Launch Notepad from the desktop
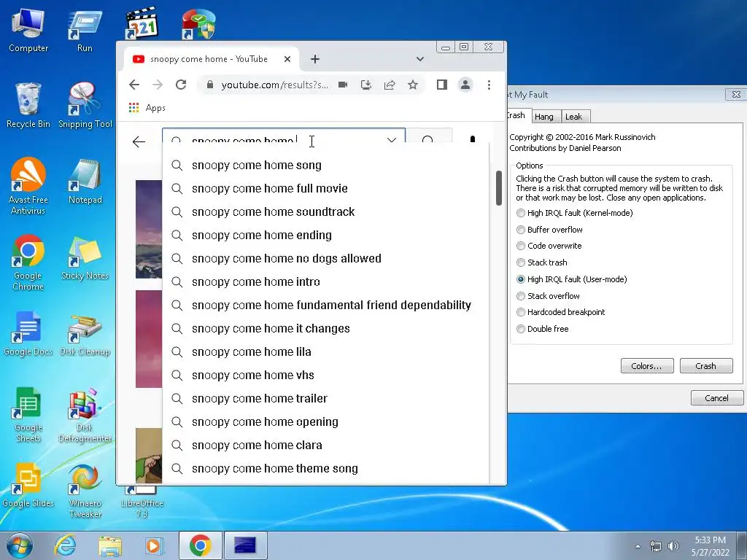 coord(85,182)
